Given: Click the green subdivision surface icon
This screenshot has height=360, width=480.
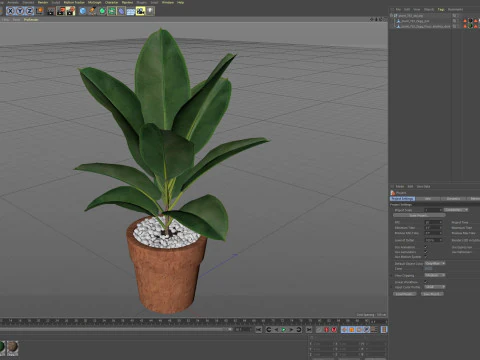Looking at the screenshot, I should pyautogui.click(x=102, y=11).
